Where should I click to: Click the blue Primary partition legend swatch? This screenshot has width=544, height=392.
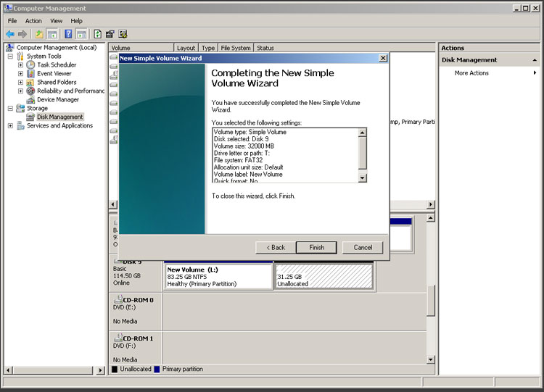(157, 369)
